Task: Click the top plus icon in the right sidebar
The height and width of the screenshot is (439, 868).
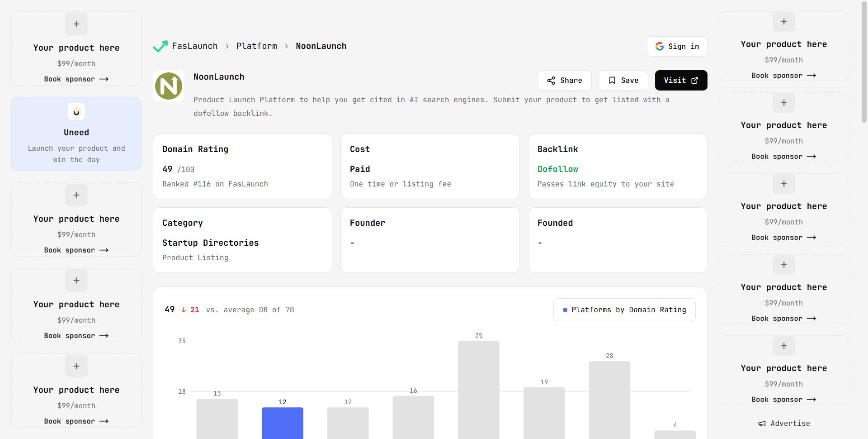Action: coord(784,22)
